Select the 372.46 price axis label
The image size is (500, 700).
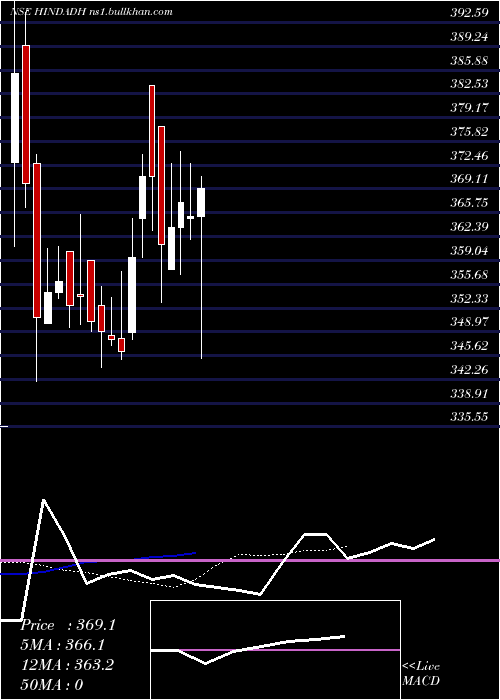469,156
